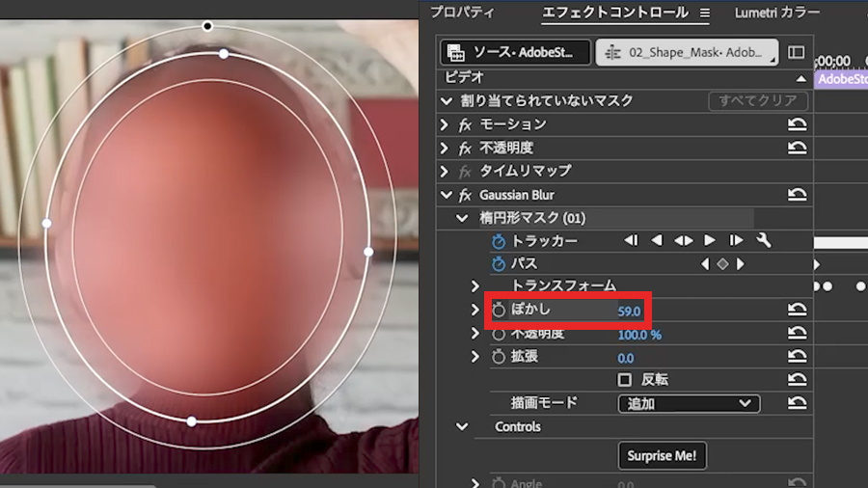Track mask backward one frame
868x488 pixels.
631,240
